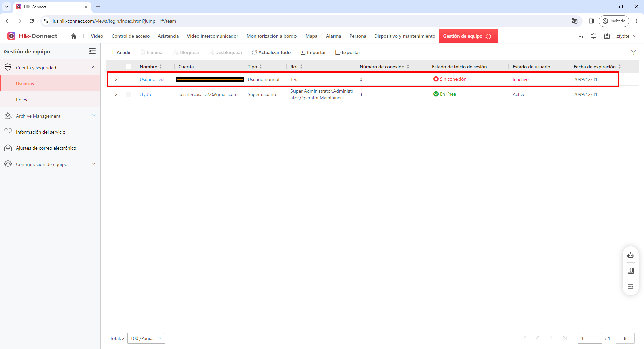Open the zfydte user link
This screenshot has width=644, height=349.
click(x=146, y=94)
